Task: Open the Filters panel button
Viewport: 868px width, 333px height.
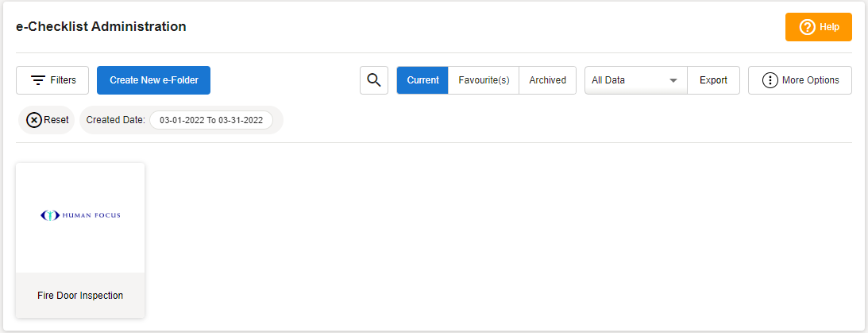Action: point(52,80)
